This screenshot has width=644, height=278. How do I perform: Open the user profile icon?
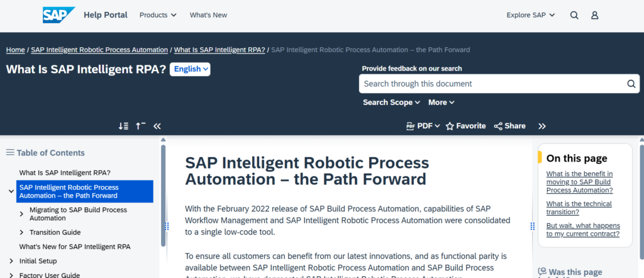tap(594, 15)
